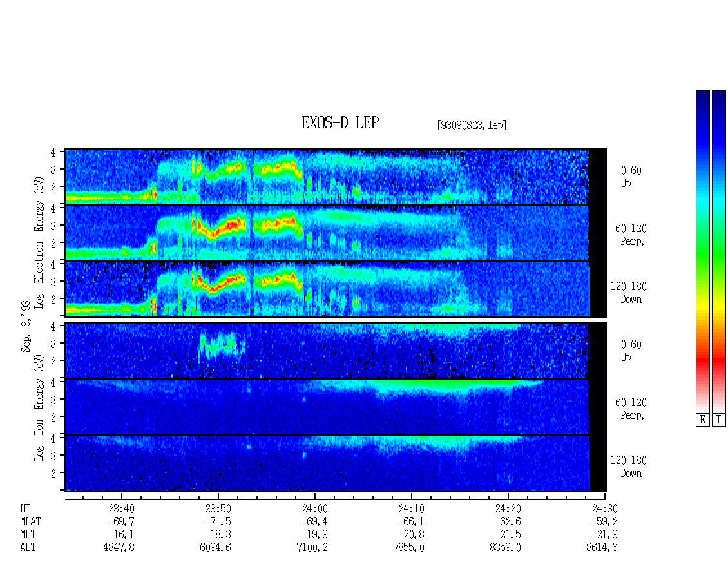Viewport: 728px width, 564px height.
Task: Click the ion color scale bar above I
Action: pos(719,251)
